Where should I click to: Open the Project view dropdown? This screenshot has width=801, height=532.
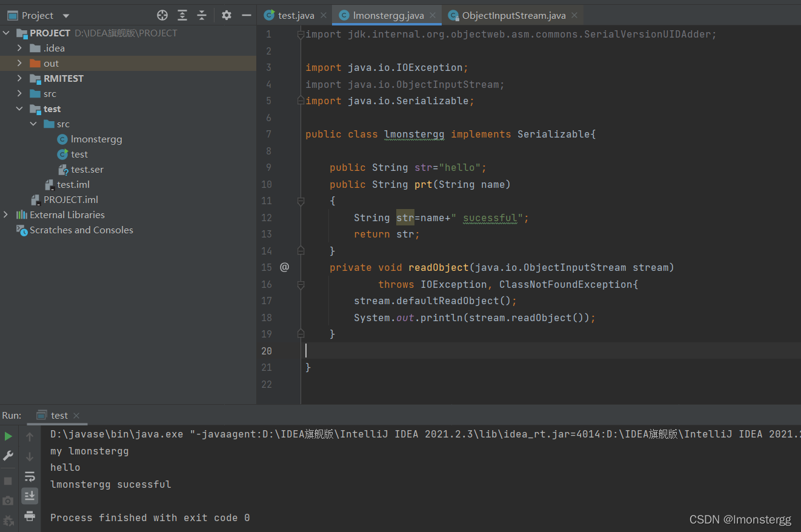[x=66, y=16]
